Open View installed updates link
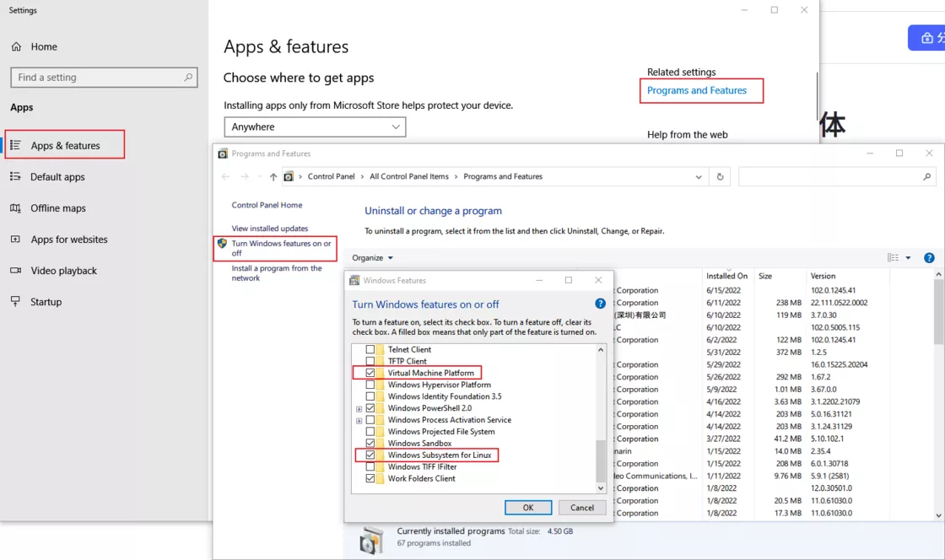This screenshot has width=945, height=560. tap(269, 229)
